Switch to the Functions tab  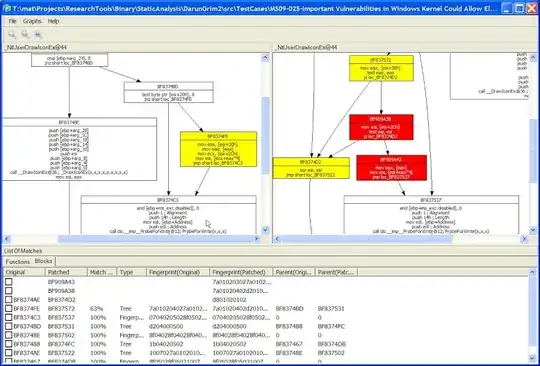point(18,262)
